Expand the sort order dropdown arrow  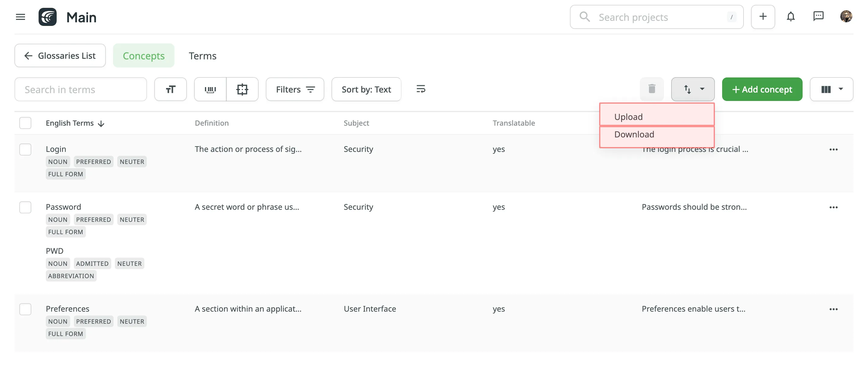pos(703,89)
